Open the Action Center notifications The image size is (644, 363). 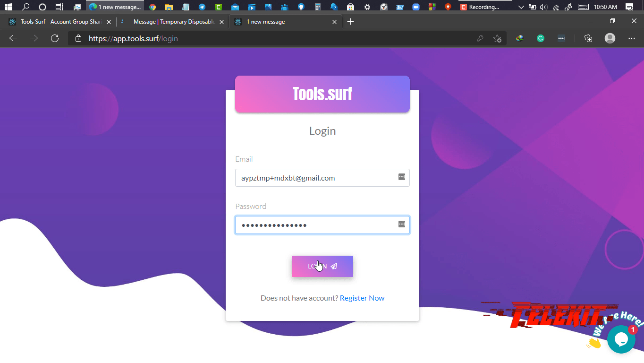click(x=629, y=7)
